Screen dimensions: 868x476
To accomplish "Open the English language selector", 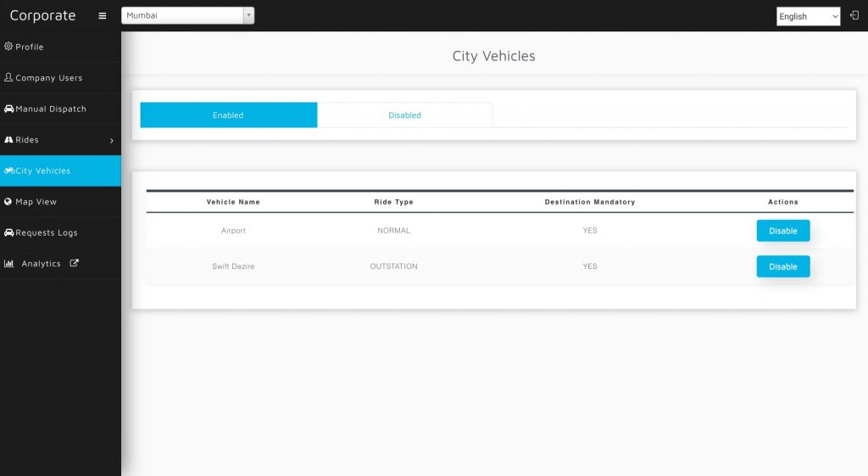I will (x=808, y=16).
